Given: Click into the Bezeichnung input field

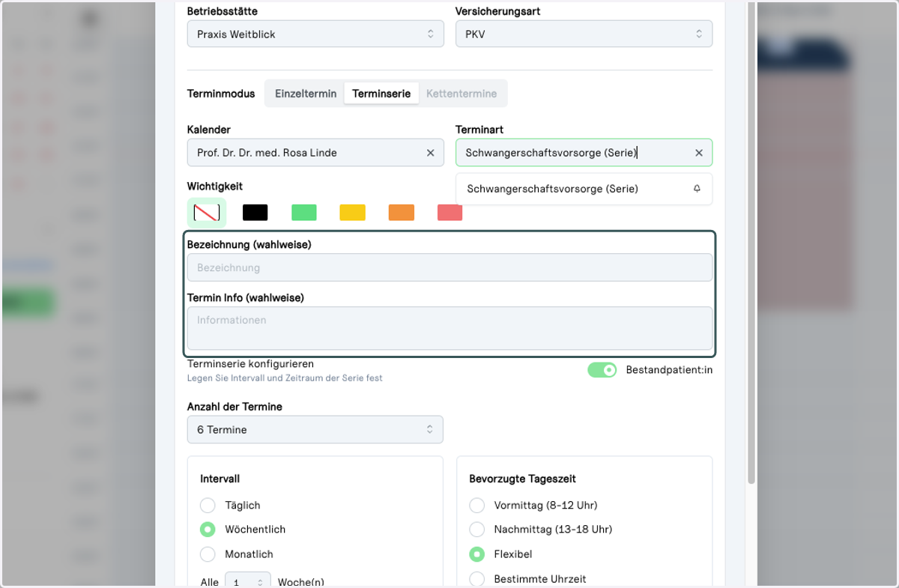Looking at the screenshot, I should [449, 267].
